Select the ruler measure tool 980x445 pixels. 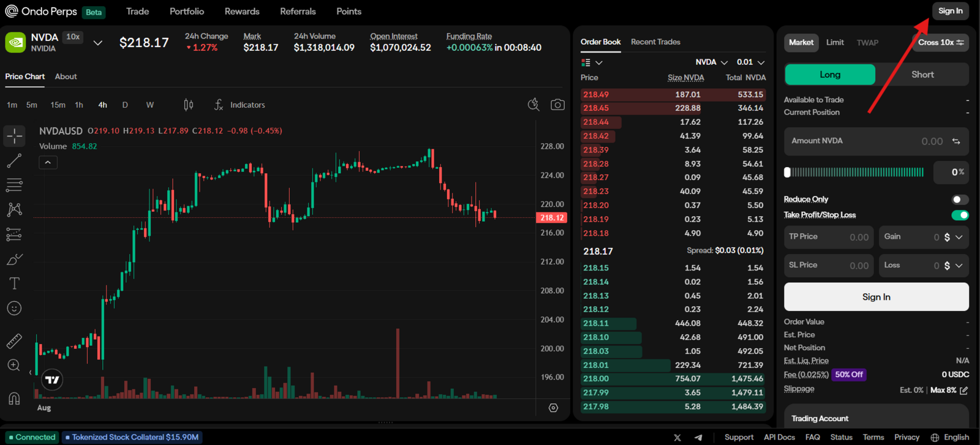point(14,341)
